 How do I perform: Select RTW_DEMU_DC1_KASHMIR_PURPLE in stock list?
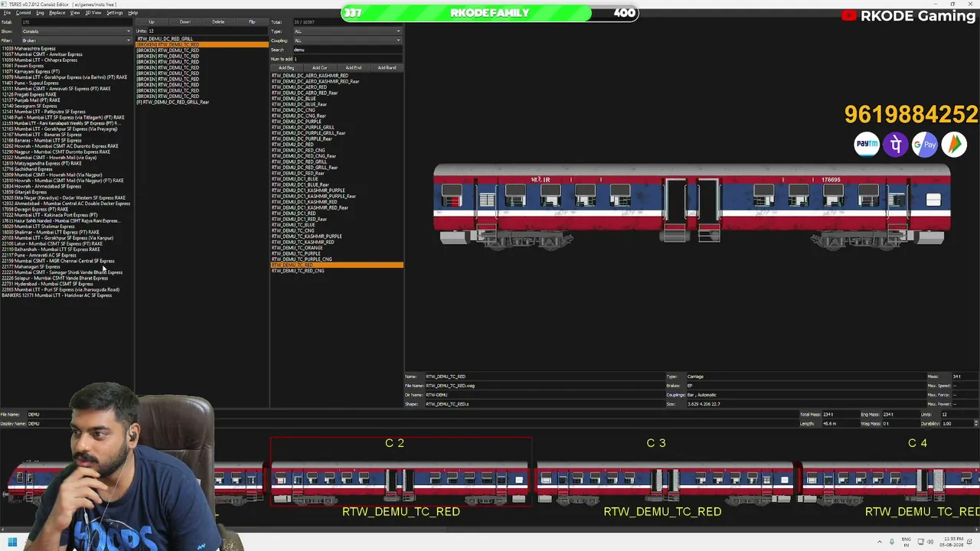point(309,191)
